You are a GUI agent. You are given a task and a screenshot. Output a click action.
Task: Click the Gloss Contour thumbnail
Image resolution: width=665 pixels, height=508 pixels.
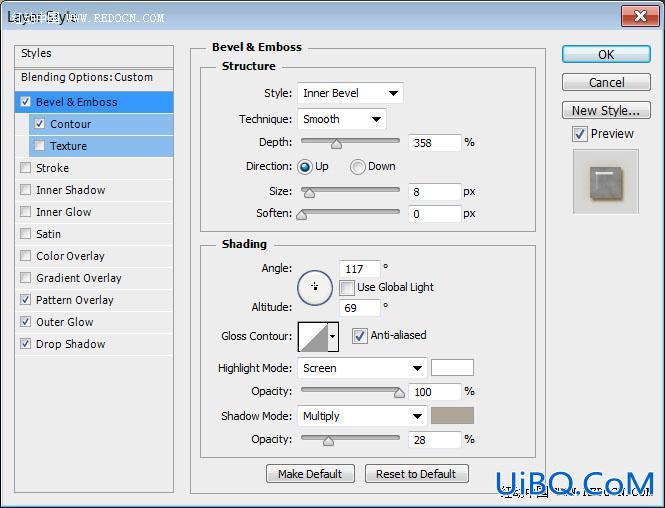(313, 336)
